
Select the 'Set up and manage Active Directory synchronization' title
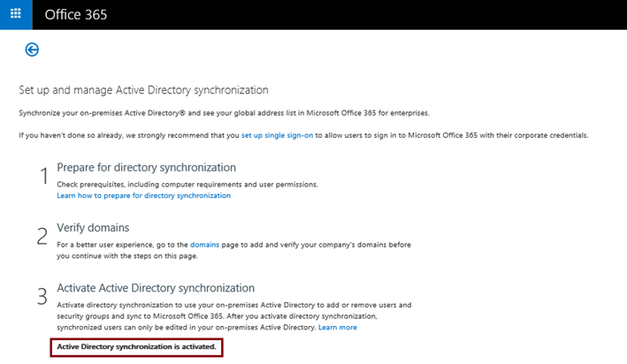tap(143, 90)
